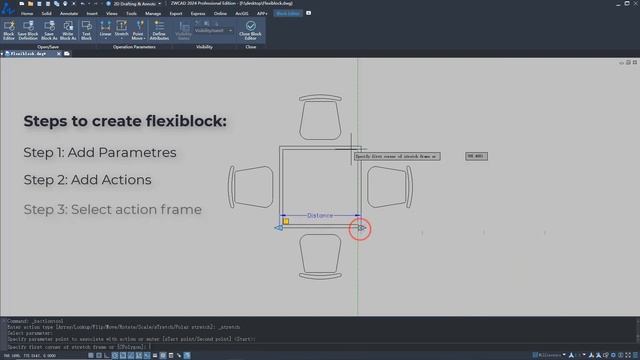
Task: Click the yellow stretch action marker
Action: click(286, 221)
